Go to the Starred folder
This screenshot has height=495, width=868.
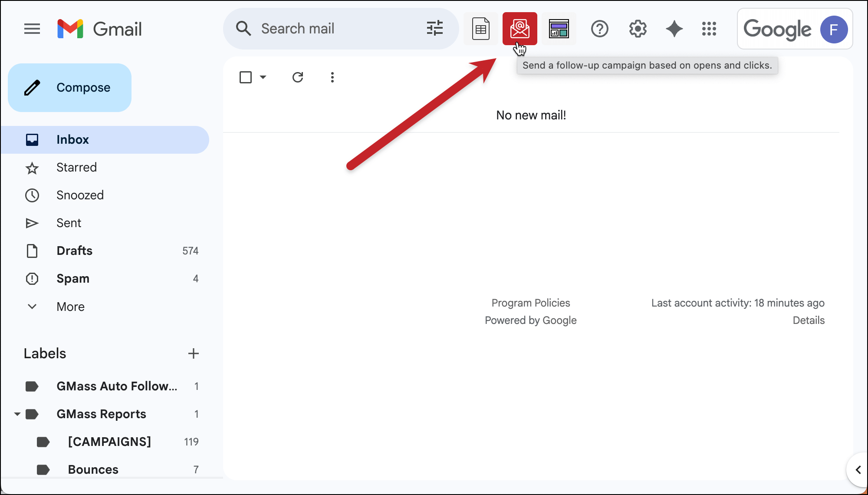coord(76,168)
